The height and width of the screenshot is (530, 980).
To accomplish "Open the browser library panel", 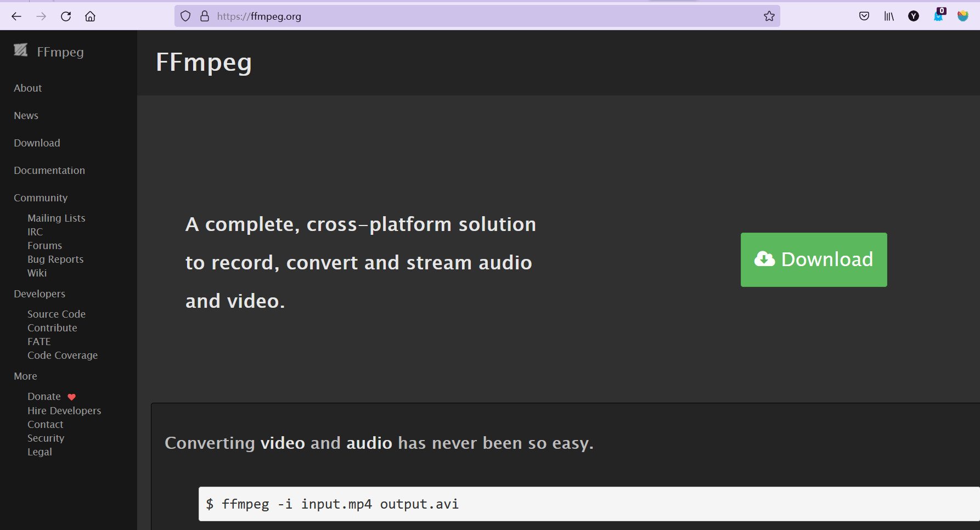I will [x=889, y=16].
